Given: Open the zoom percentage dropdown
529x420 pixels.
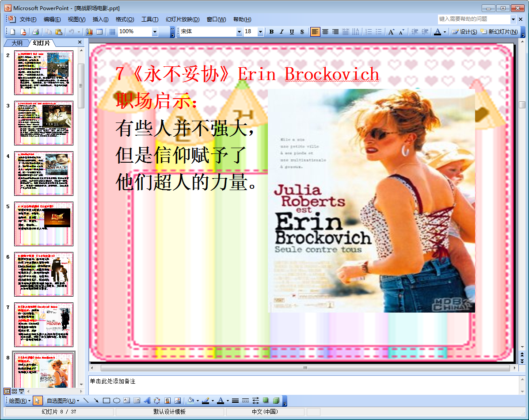Looking at the screenshot, I should click(x=155, y=32).
